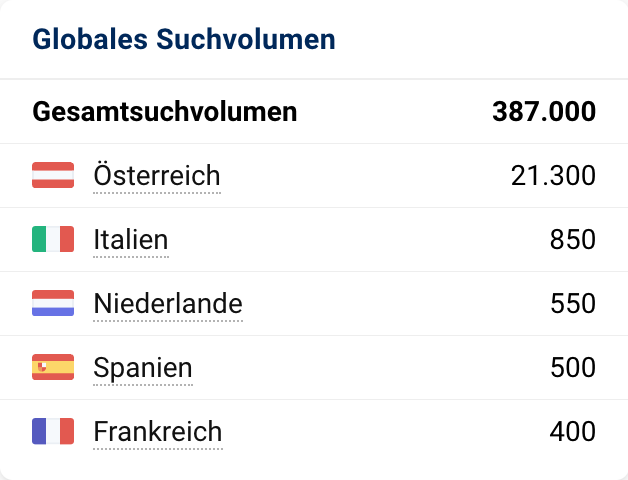Open the Spanien country link

coord(142,368)
